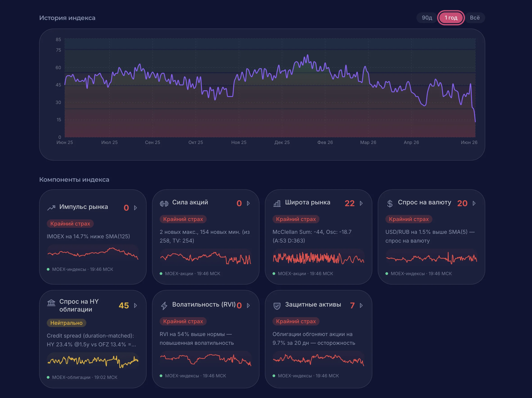This screenshot has height=398, width=532.
Task: Click the Облигации обгоняют акции description
Action: (x=314, y=339)
